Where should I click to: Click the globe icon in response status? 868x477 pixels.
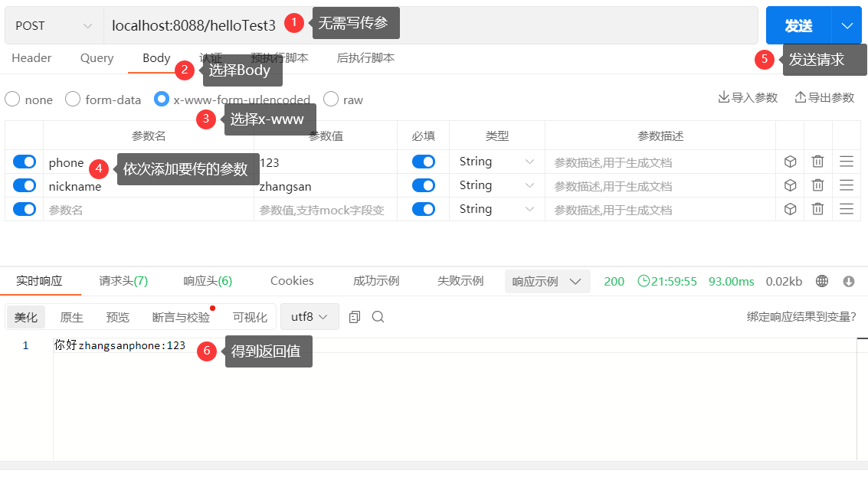tap(822, 281)
